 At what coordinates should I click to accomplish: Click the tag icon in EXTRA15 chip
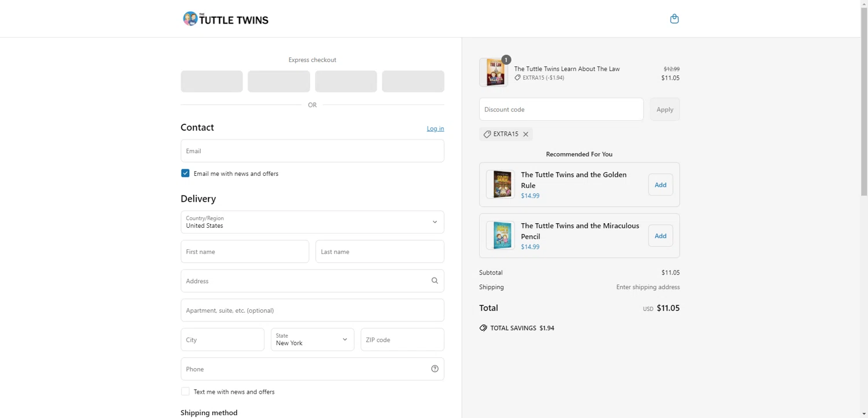tap(487, 134)
